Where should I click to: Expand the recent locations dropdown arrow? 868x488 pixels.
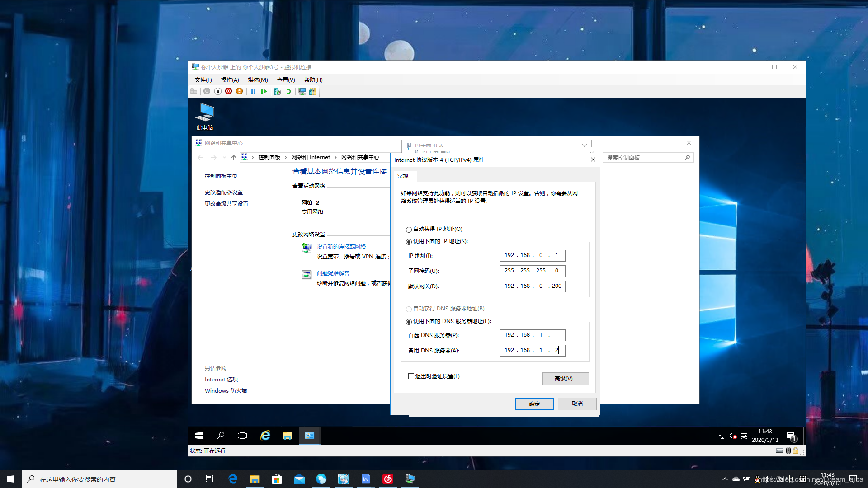(x=224, y=158)
